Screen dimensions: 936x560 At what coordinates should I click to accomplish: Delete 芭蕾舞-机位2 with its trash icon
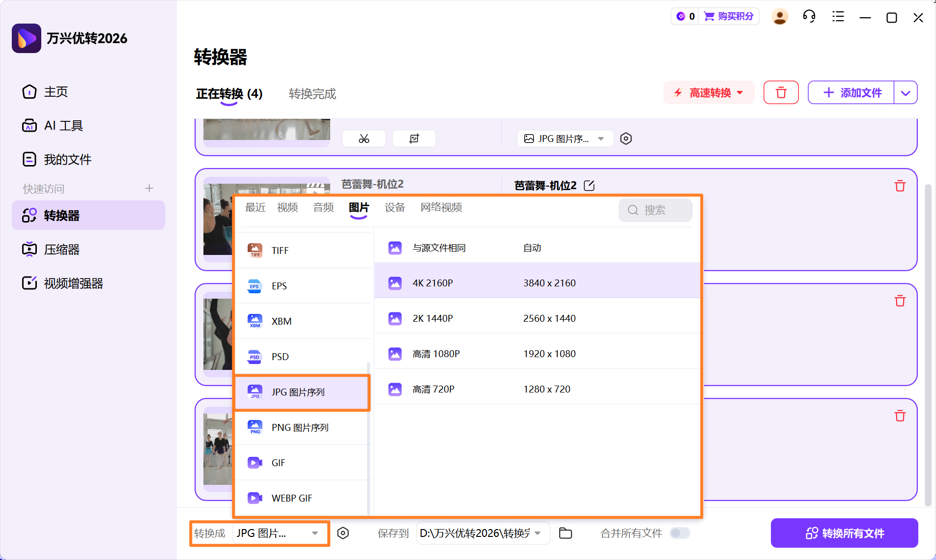pyautogui.click(x=900, y=185)
